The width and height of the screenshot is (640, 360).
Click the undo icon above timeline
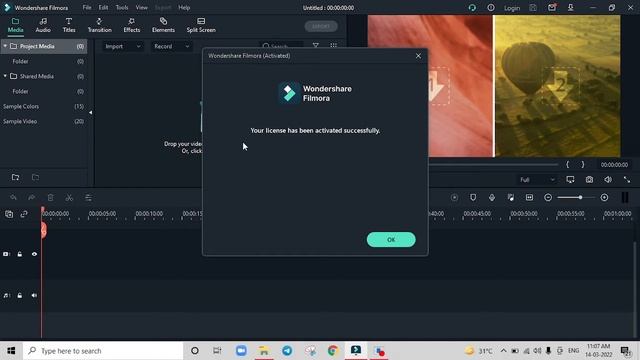pos(13,198)
